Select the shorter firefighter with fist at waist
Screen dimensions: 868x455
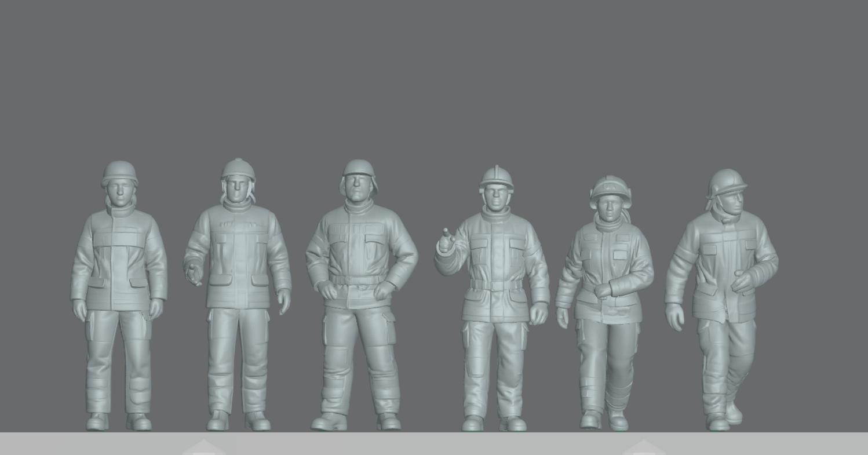(x=605, y=303)
